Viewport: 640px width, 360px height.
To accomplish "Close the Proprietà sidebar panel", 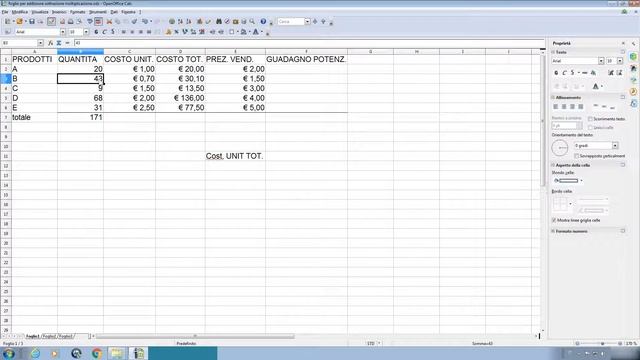I will point(623,43).
